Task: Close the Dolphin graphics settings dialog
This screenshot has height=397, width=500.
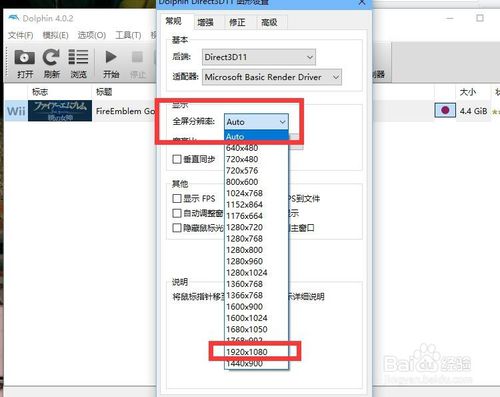Action: [362, 2]
